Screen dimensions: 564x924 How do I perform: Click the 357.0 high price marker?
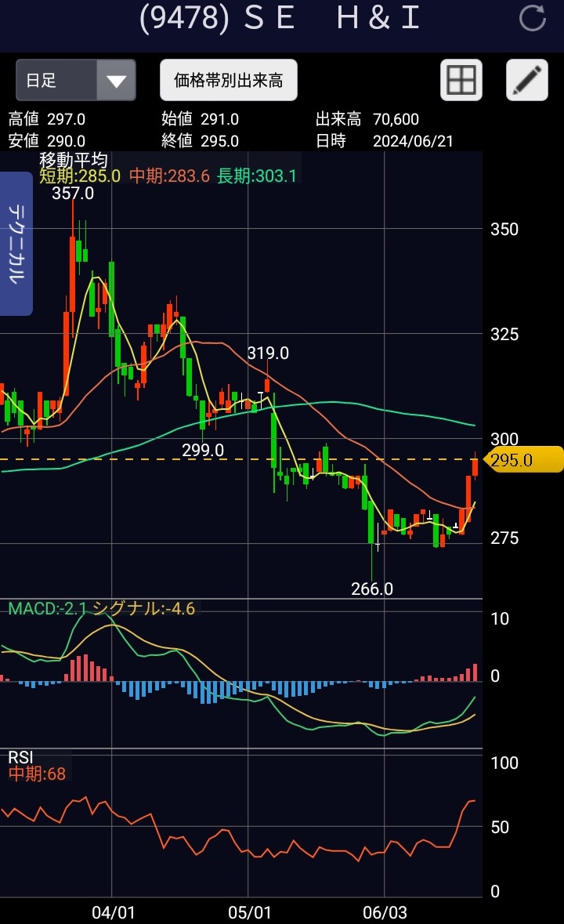point(72,193)
